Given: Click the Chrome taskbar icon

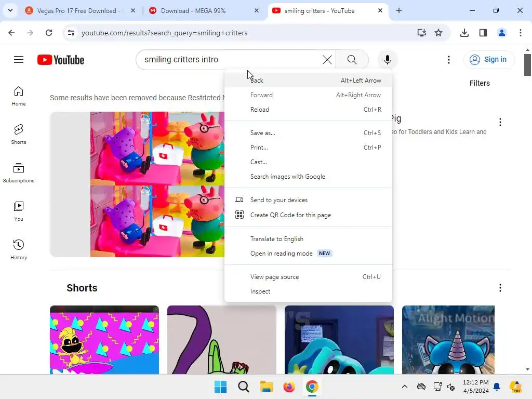Looking at the screenshot, I should (x=312, y=387).
